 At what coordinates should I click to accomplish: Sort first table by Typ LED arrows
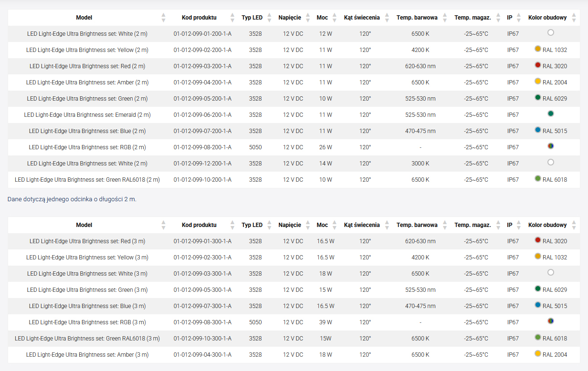click(269, 18)
